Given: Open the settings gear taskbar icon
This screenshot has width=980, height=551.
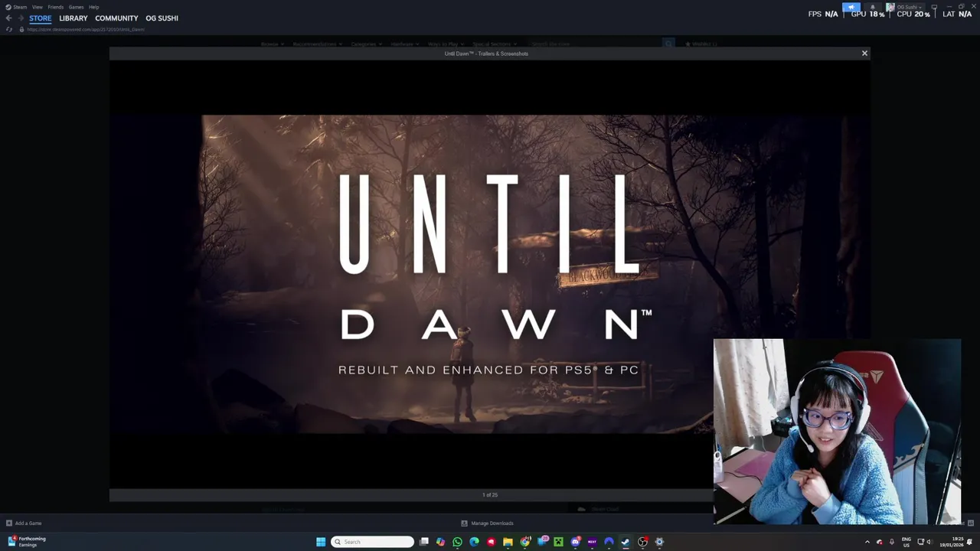Looking at the screenshot, I should click(659, 542).
